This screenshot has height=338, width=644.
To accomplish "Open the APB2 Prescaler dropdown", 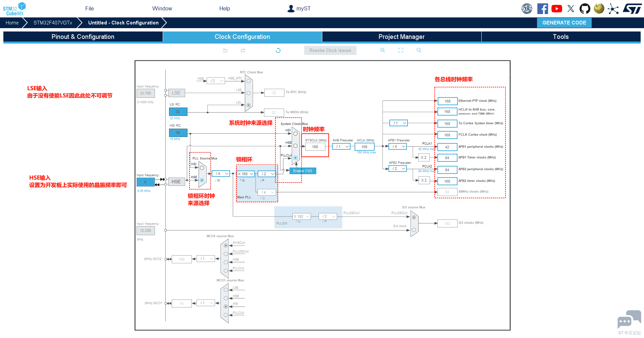I will point(397,168).
